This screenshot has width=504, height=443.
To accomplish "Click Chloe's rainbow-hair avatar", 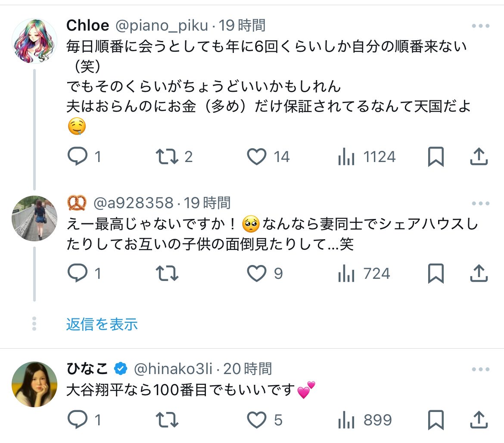I will 34,41.
